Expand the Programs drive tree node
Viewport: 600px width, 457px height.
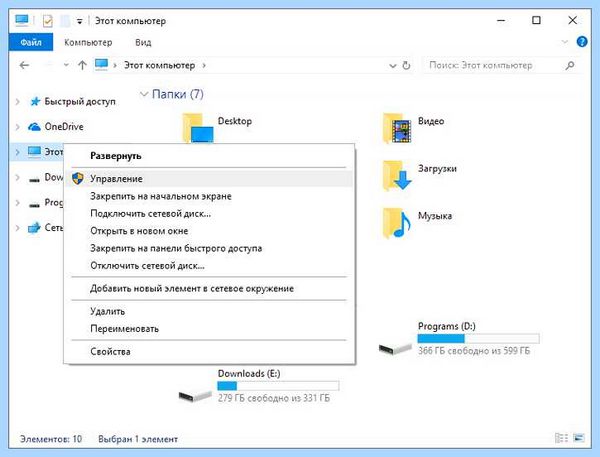18,202
